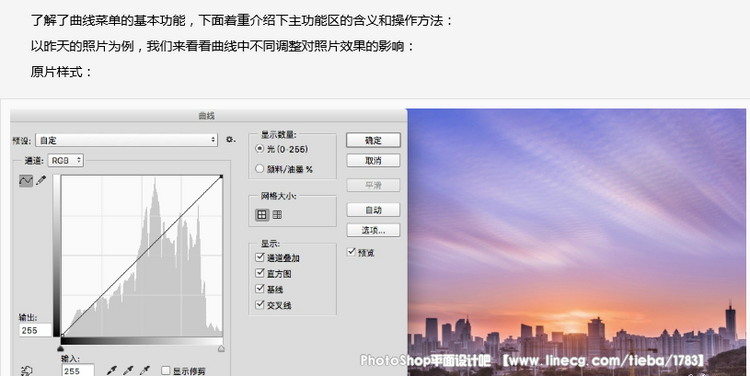The image size is (750, 376).
Task: Open the 通道 RGB channel dropdown
Action: coord(66,160)
